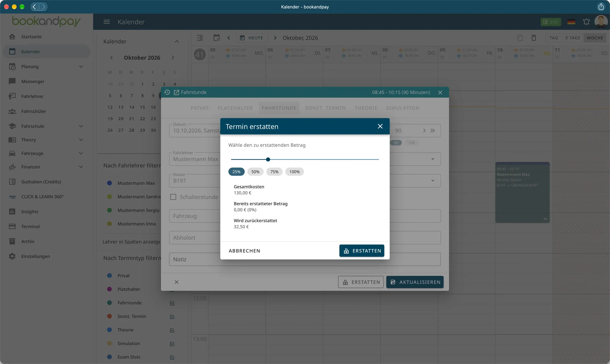Screen dimensions: 610x364
Task: Click the 219 credits badge
Action: [551, 22]
